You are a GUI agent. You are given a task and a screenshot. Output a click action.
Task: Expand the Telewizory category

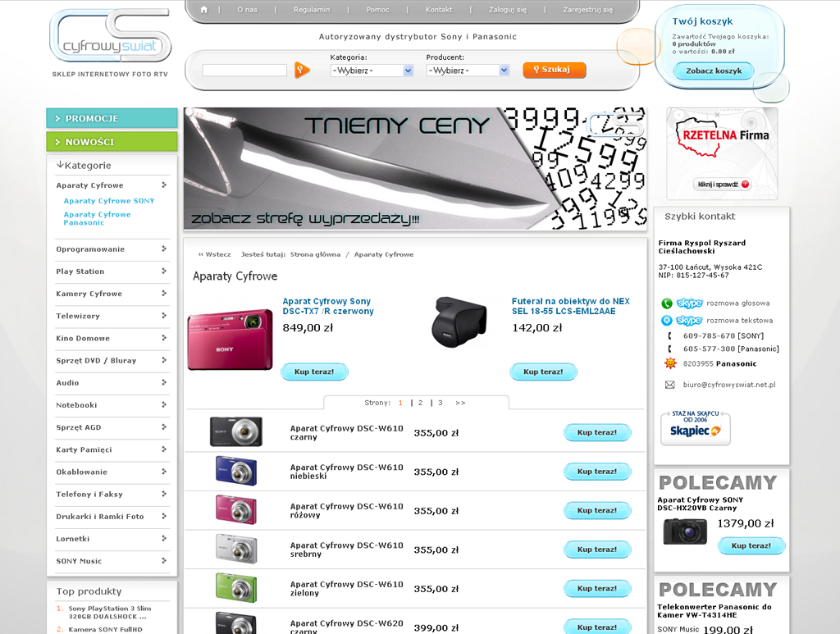pyautogui.click(x=164, y=316)
